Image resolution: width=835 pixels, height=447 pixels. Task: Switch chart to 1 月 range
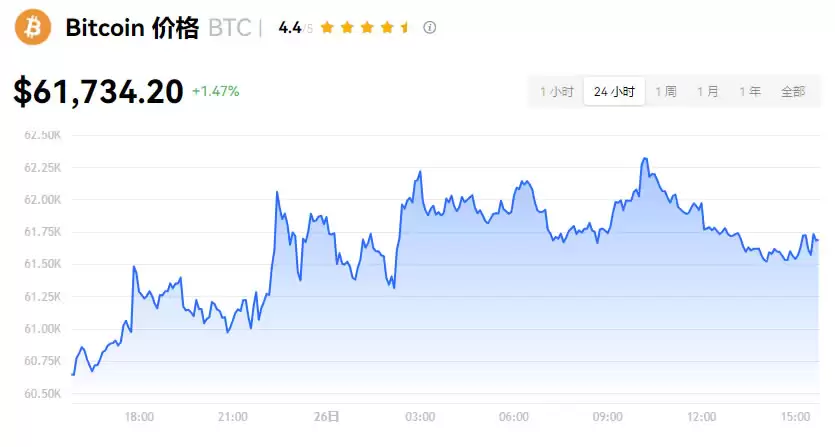click(708, 91)
